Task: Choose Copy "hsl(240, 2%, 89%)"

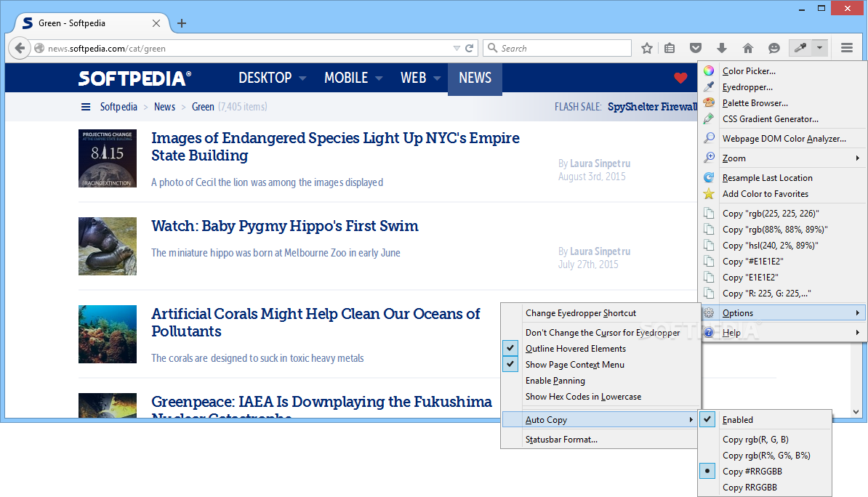Action: pos(782,246)
